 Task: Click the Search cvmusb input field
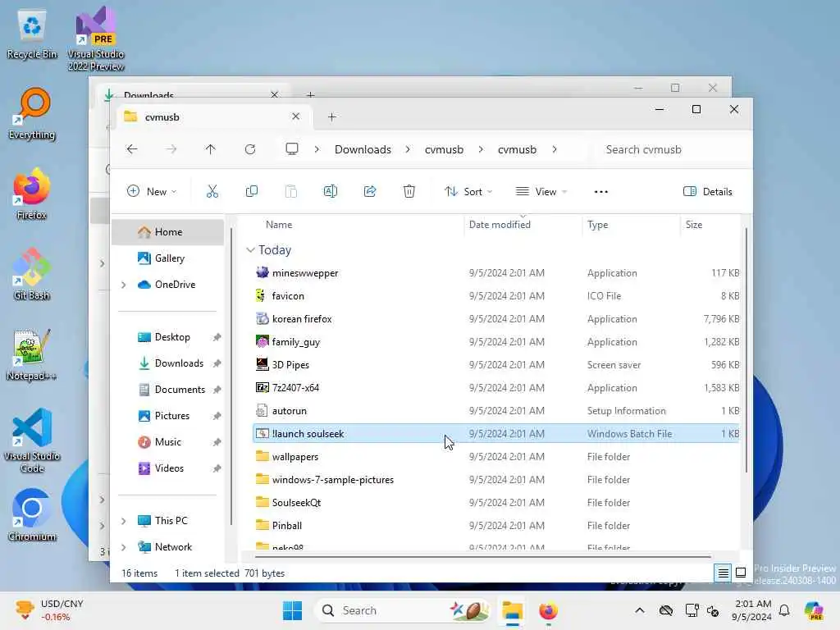[x=669, y=149]
